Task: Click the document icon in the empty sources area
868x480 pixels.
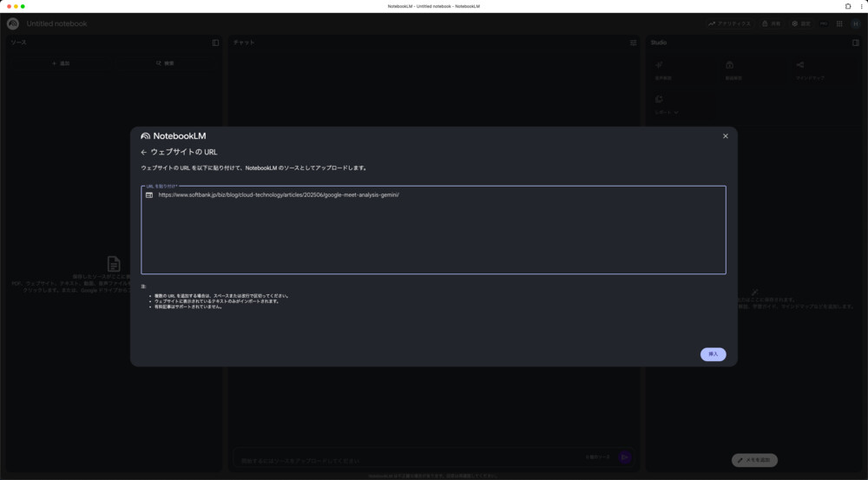Action: click(114, 264)
